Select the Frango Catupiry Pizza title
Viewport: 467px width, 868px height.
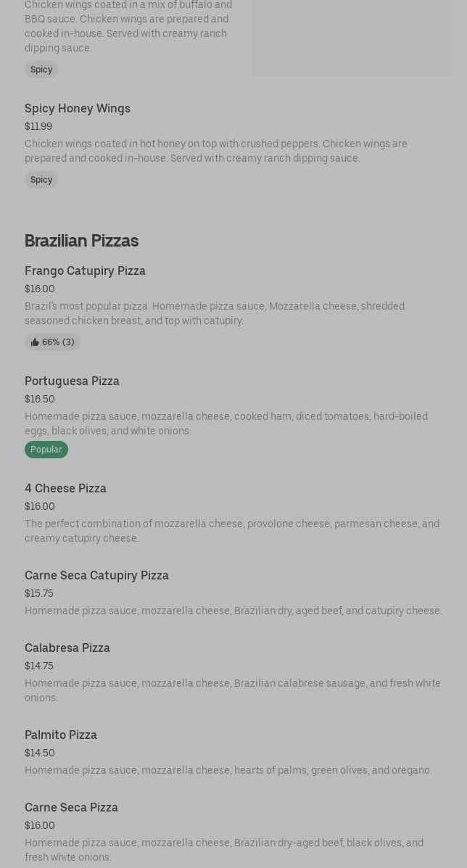85,270
